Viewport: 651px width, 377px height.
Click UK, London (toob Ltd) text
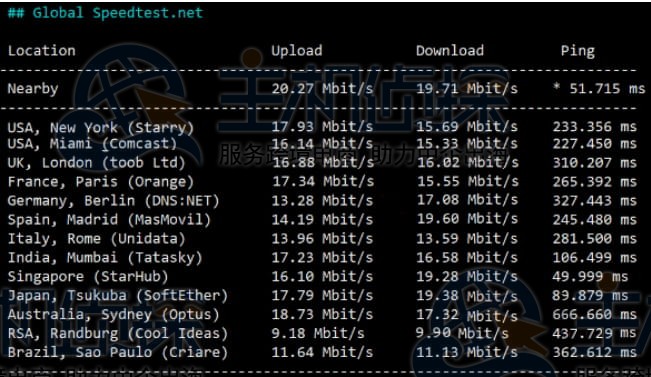click(x=96, y=163)
